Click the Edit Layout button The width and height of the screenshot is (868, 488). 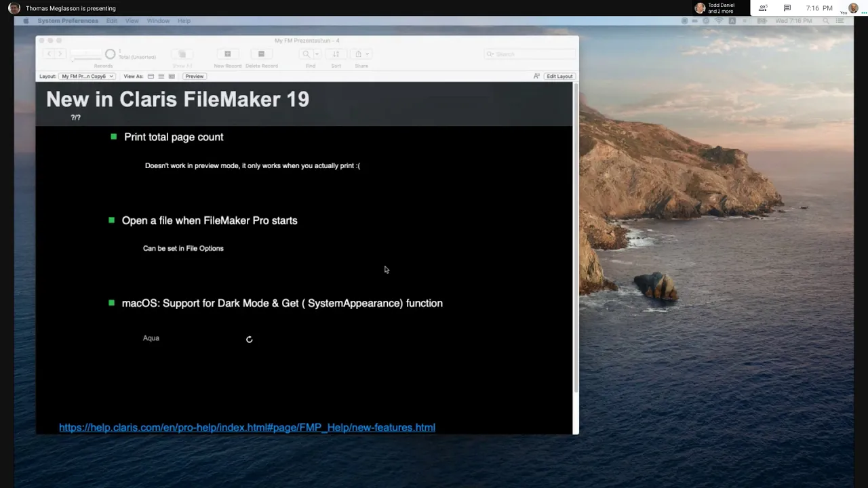point(559,77)
